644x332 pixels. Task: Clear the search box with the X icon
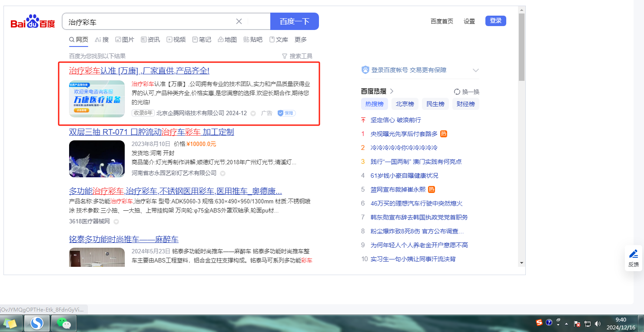(239, 21)
